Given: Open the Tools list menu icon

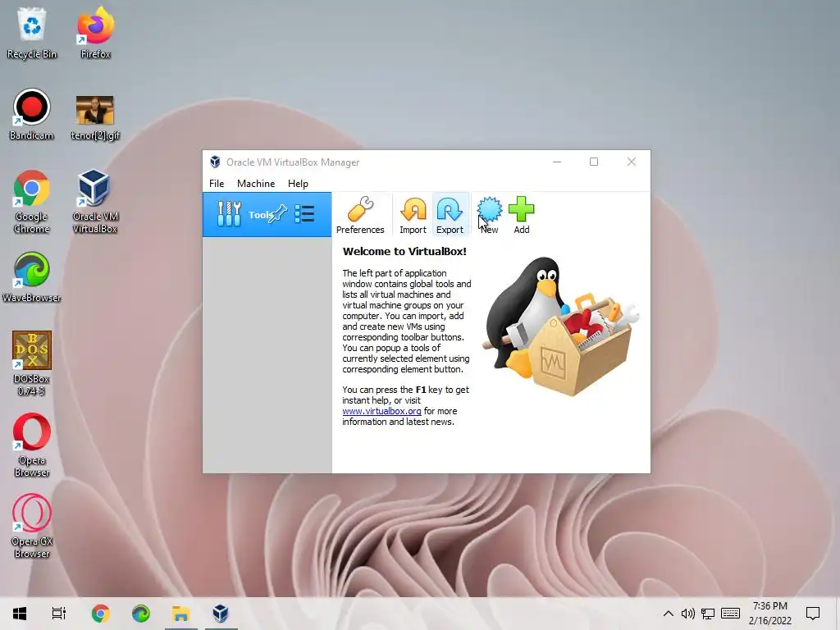Looking at the screenshot, I should [x=304, y=214].
